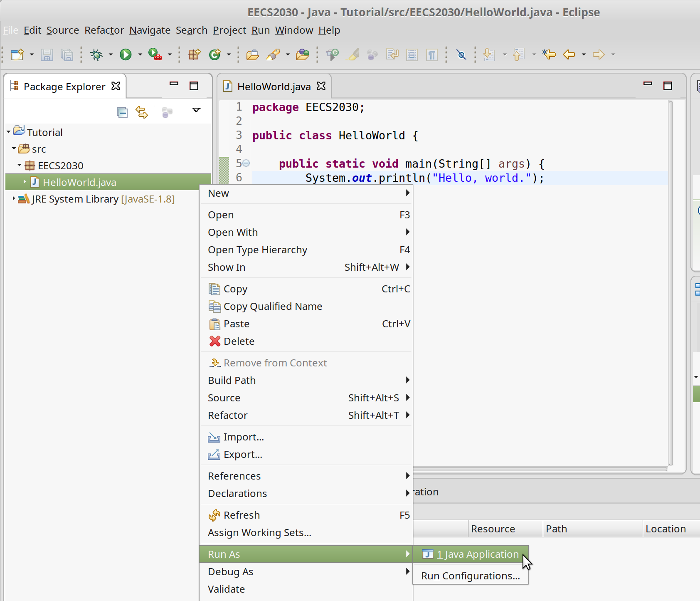
Task: Click the Path column header
Action: click(593, 529)
